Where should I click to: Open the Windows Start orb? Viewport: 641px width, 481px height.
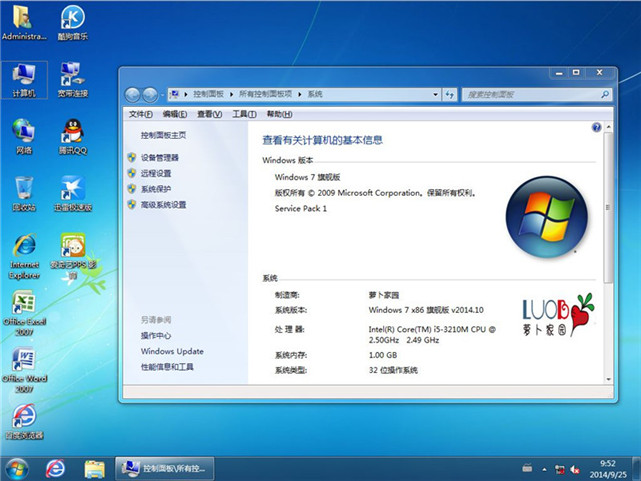coord(17,469)
